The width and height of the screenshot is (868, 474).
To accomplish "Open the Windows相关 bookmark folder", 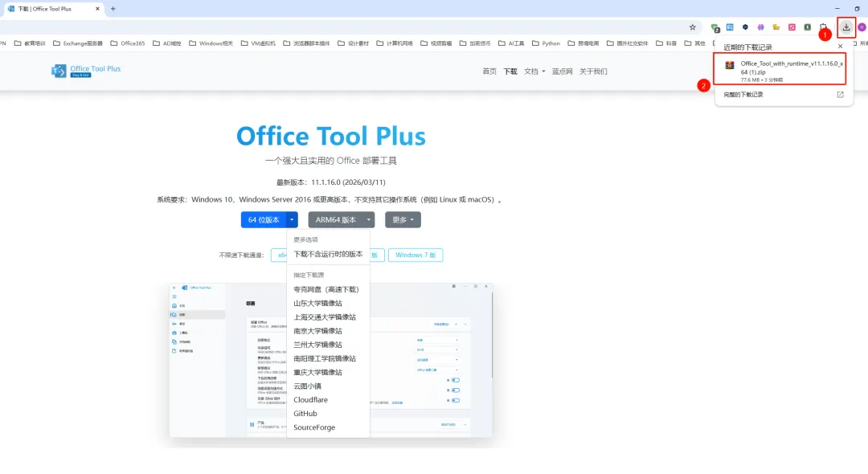I will click(x=211, y=43).
